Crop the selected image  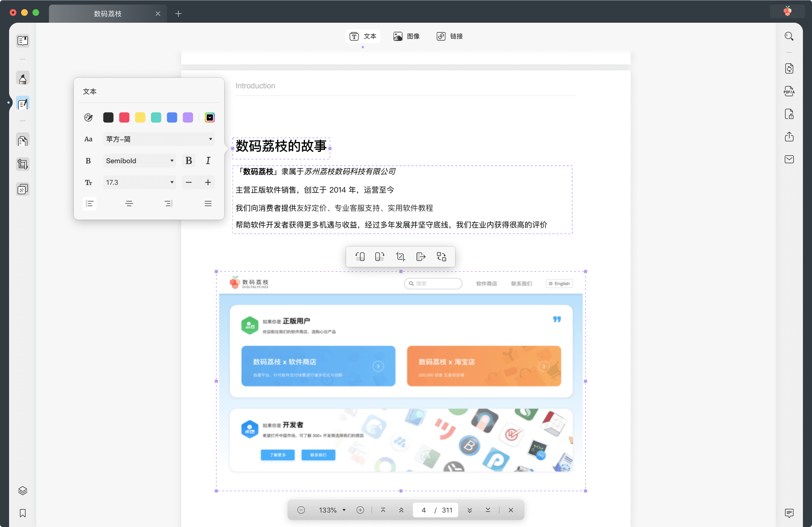(x=400, y=256)
